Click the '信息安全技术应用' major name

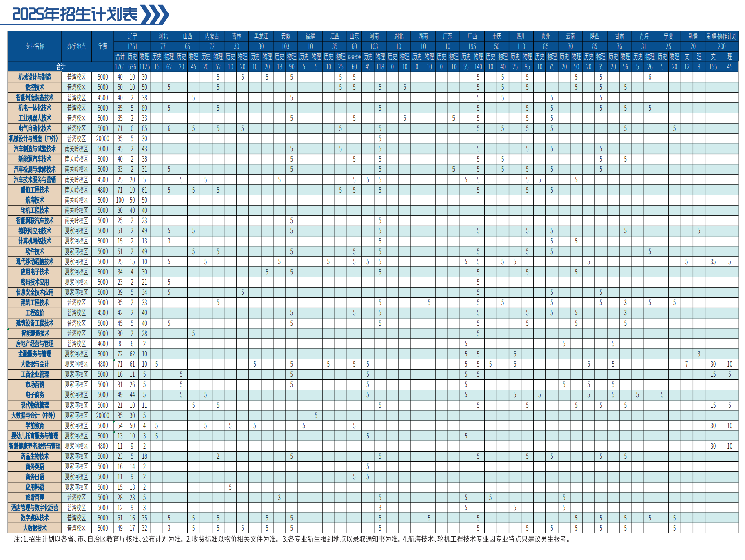pos(35,292)
